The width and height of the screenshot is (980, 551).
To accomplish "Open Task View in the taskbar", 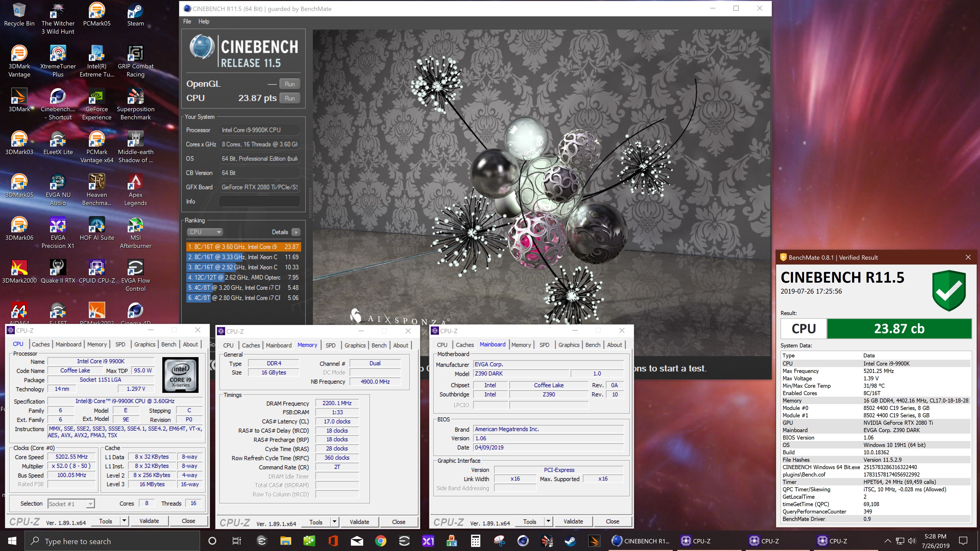I will [x=237, y=541].
